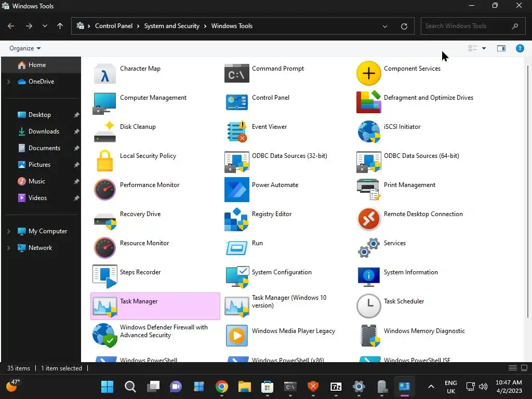Click the highlighted Task Manager item

[x=155, y=306]
